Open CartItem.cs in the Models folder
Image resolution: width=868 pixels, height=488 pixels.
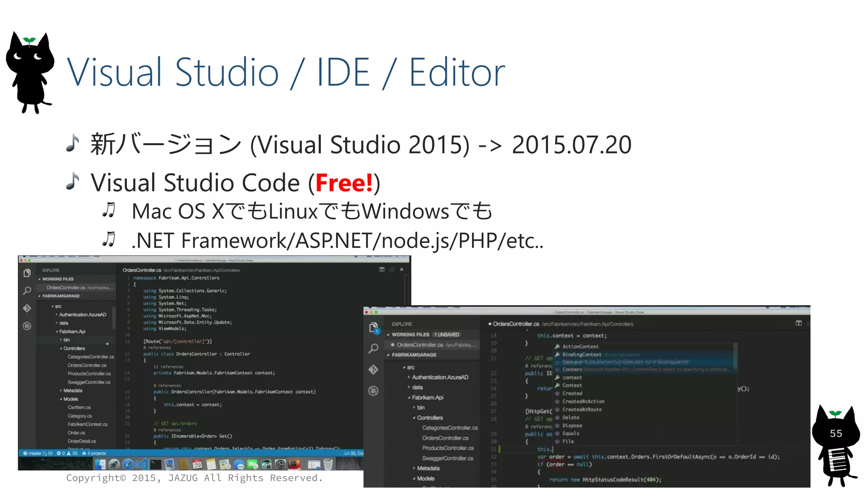[79, 408]
